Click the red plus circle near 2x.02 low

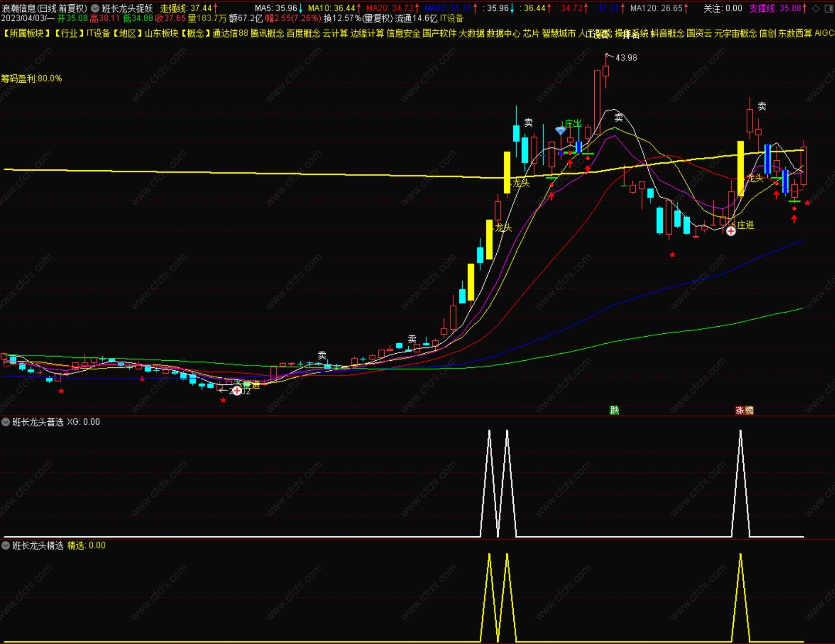click(x=237, y=391)
